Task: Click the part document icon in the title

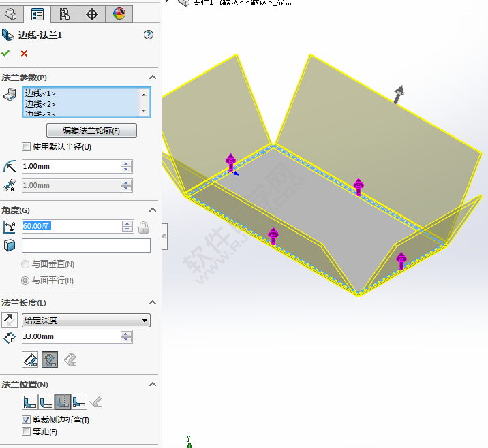Action: click(x=183, y=3)
